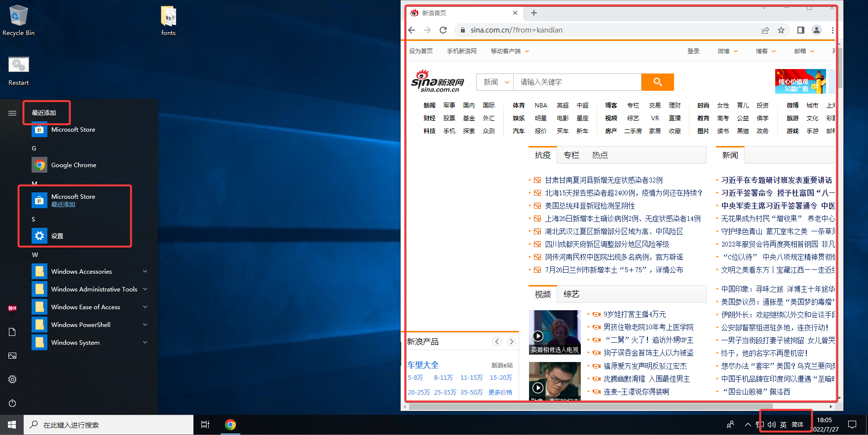
Task: Open Chrome profile avatar
Action: click(817, 30)
